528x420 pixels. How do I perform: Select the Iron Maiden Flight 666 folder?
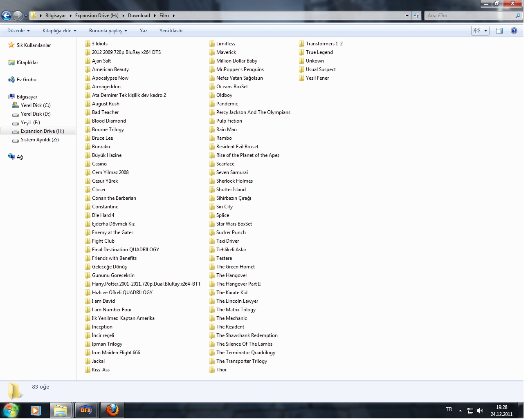[x=112, y=353]
